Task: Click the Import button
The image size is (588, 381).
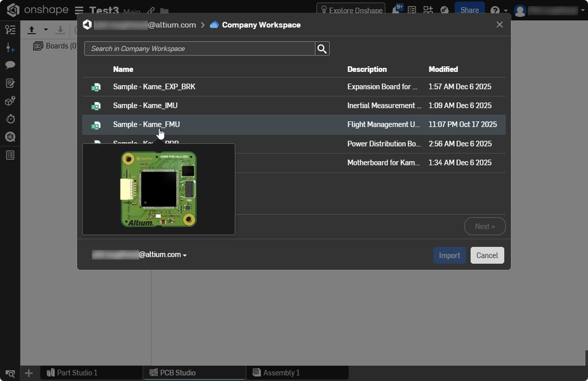Action: point(449,255)
